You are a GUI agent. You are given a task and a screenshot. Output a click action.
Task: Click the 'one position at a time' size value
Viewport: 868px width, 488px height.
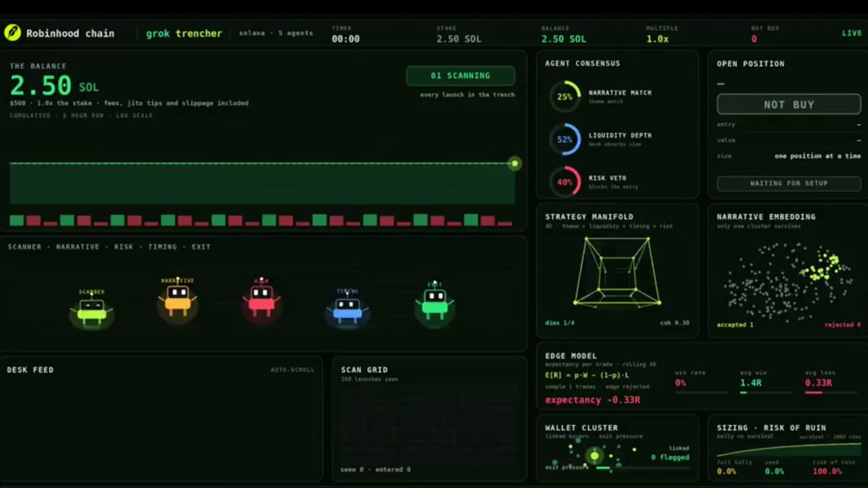[817, 156]
